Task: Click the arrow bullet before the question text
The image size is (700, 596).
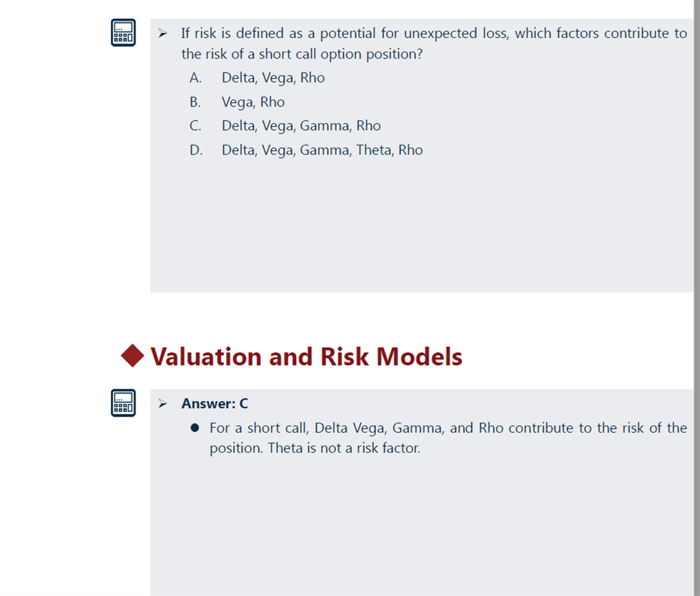Action: point(163,33)
